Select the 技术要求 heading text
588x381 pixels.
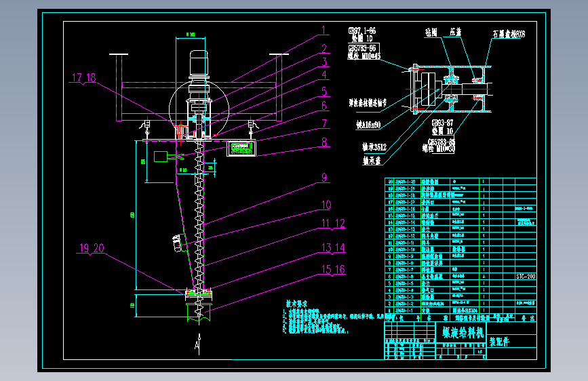point(296,304)
